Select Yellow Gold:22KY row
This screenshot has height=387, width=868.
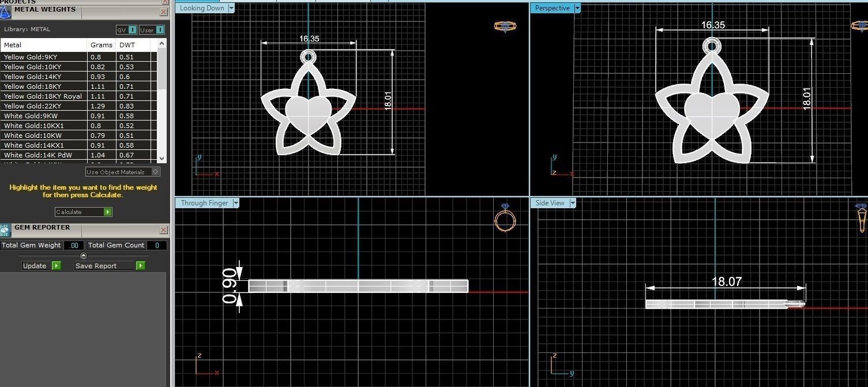click(x=78, y=106)
